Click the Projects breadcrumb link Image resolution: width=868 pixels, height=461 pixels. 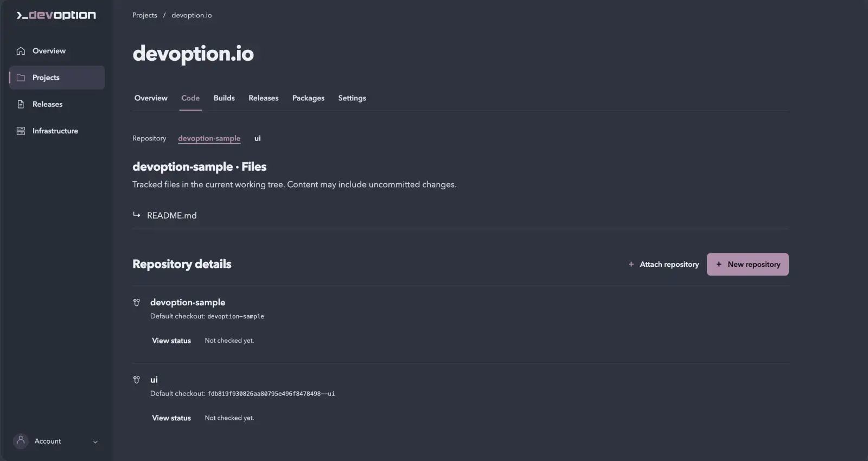pyautogui.click(x=145, y=15)
